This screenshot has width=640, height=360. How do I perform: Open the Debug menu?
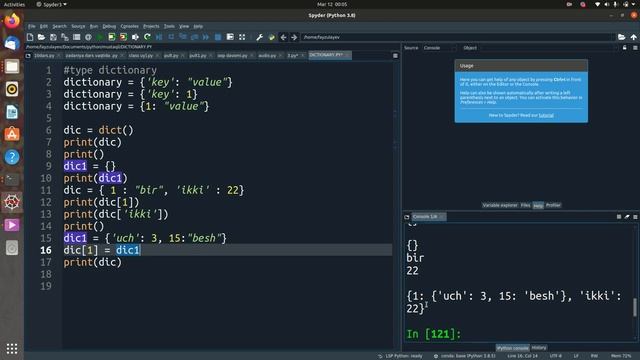tap(109, 26)
